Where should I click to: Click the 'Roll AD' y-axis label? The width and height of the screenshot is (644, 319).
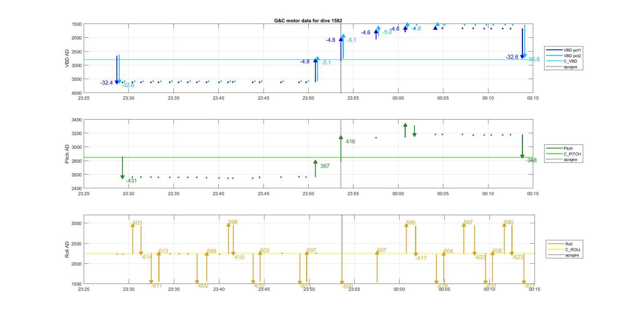[68, 249]
